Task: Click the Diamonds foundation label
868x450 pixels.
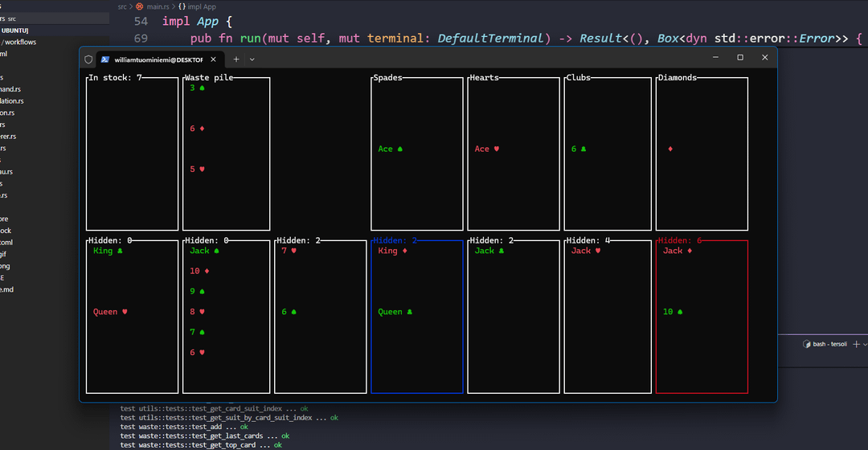Action: click(x=677, y=77)
